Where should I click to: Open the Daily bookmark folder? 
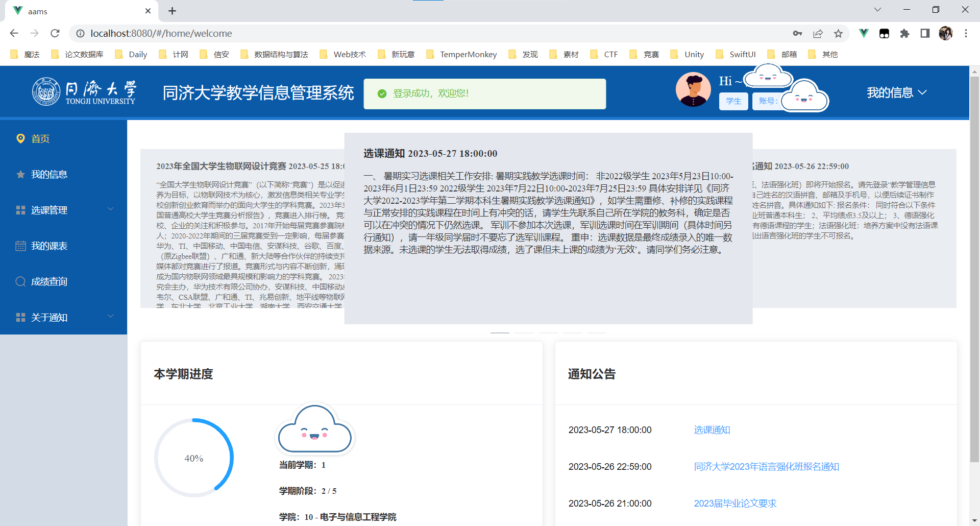pos(131,54)
